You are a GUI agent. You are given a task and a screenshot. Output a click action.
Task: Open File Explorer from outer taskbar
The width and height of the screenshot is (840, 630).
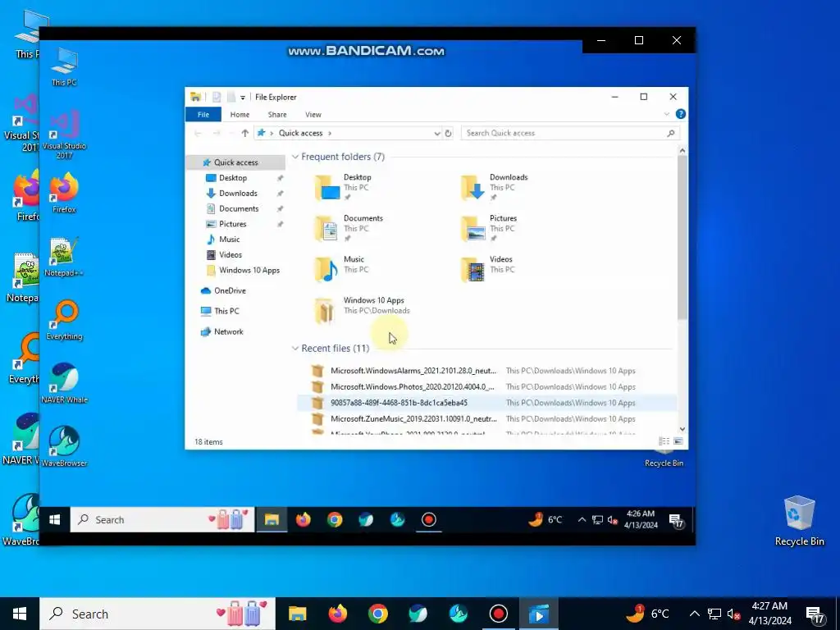point(297,614)
